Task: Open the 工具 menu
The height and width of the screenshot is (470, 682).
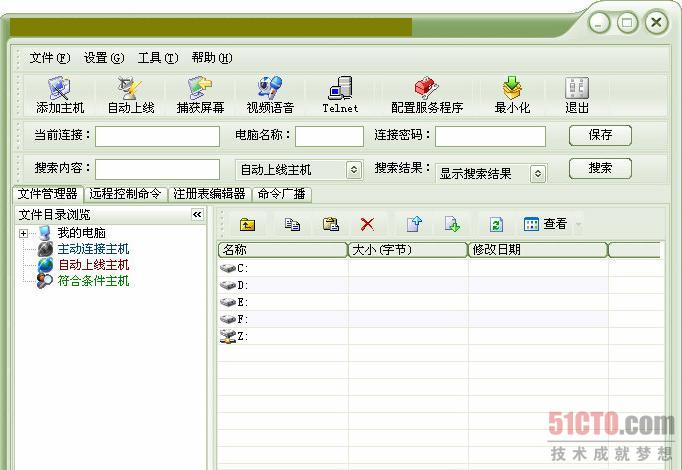Action: pyautogui.click(x=158, y=58)
